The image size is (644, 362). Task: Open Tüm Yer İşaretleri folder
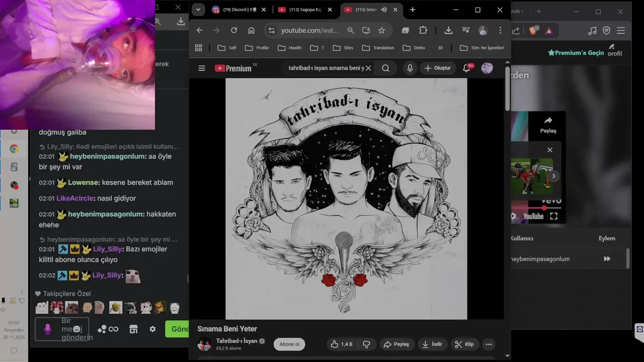(x=482, y=48)
